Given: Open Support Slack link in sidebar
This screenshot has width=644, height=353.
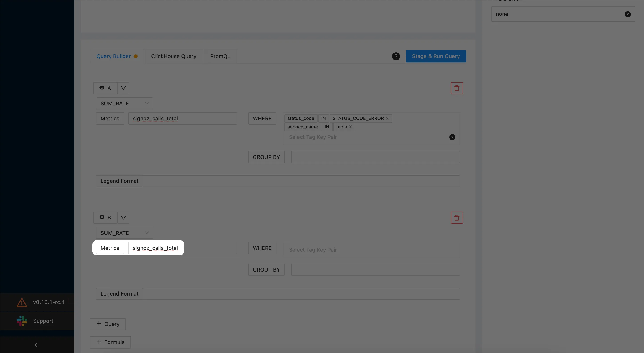Looking at the screenshot, I should tap(37, 321).
